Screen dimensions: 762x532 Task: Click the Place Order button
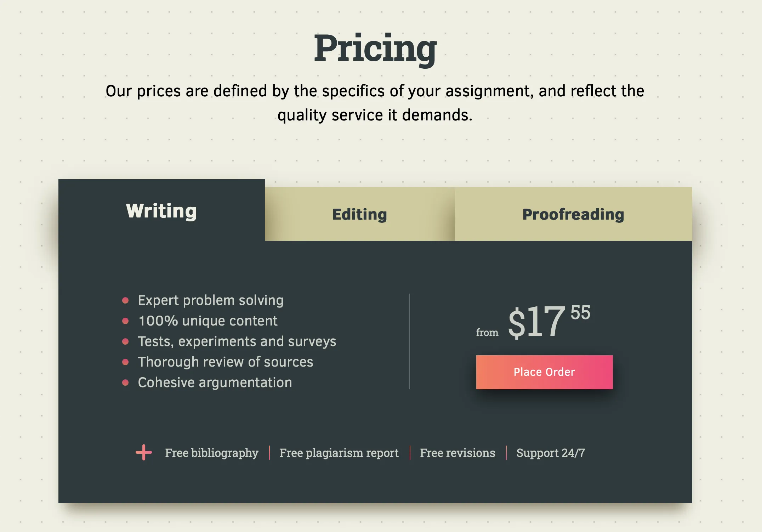(545, 372)
